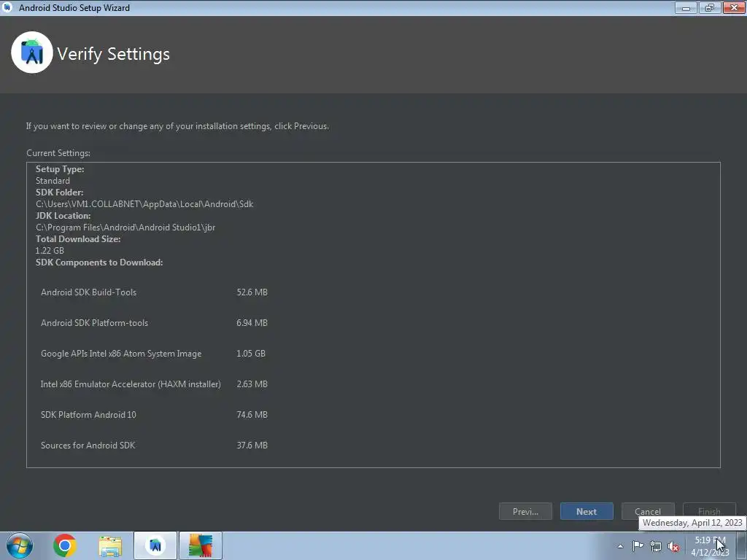The width and height of the screenshot is (747, 560).
Task: Click the 52.6 MB size value
Action: (x=252, y=292)
